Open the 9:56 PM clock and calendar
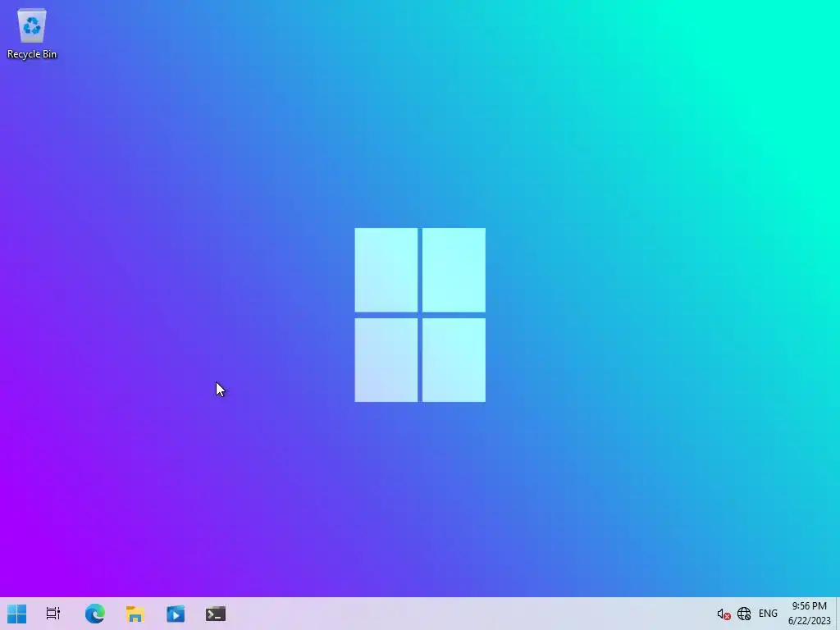This screenshot has height=630, width=840. [809, 614]
